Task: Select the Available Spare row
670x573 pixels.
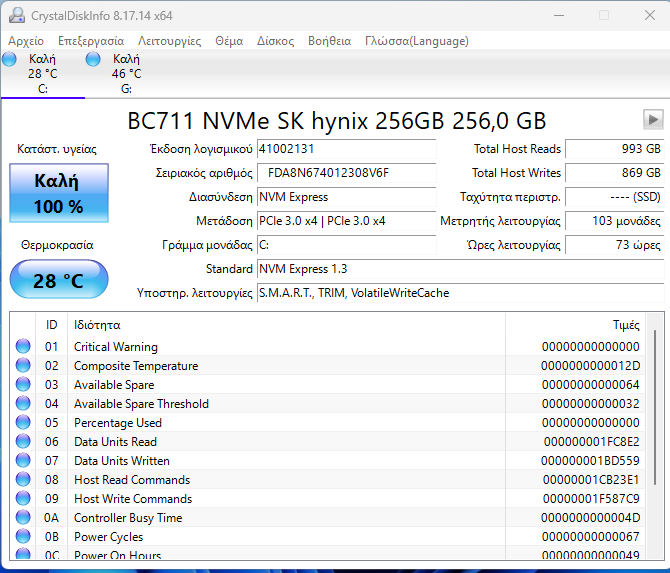Action: click(x=328, y=385)
